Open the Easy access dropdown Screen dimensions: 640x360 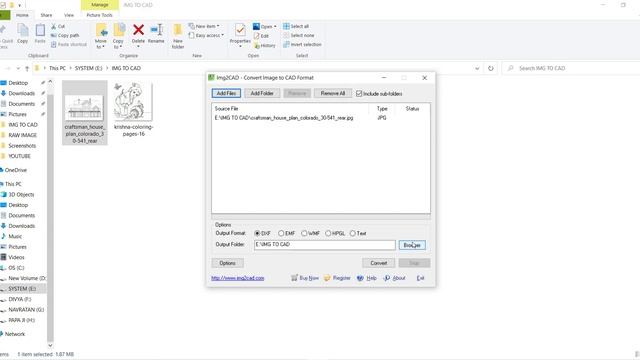(206, 36)
